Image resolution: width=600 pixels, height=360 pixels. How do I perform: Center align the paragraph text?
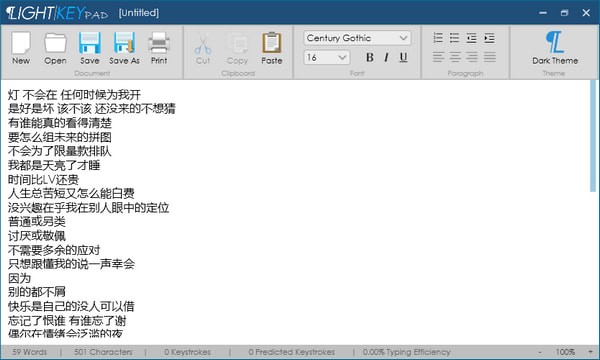[x=455, y=57]
